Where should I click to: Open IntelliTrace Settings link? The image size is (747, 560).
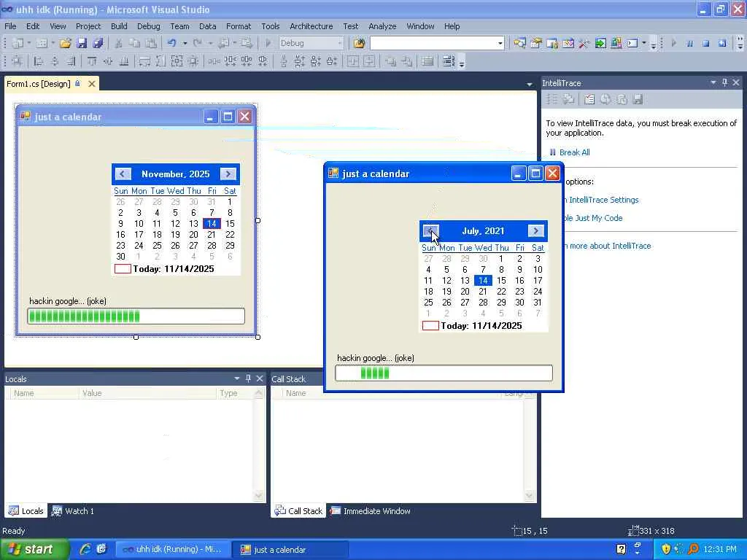coord(603,200)
